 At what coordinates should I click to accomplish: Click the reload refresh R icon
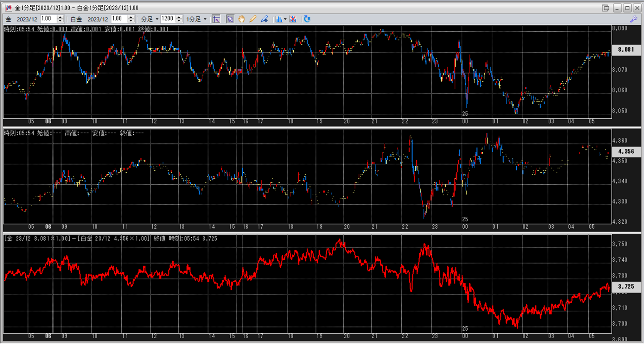[x=307, y=19]
